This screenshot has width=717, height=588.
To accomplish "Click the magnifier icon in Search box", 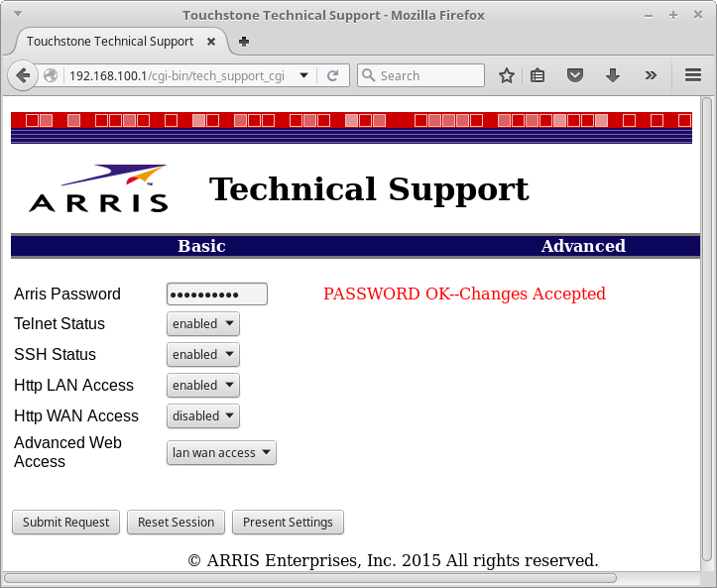I will (x=368, y=75).
